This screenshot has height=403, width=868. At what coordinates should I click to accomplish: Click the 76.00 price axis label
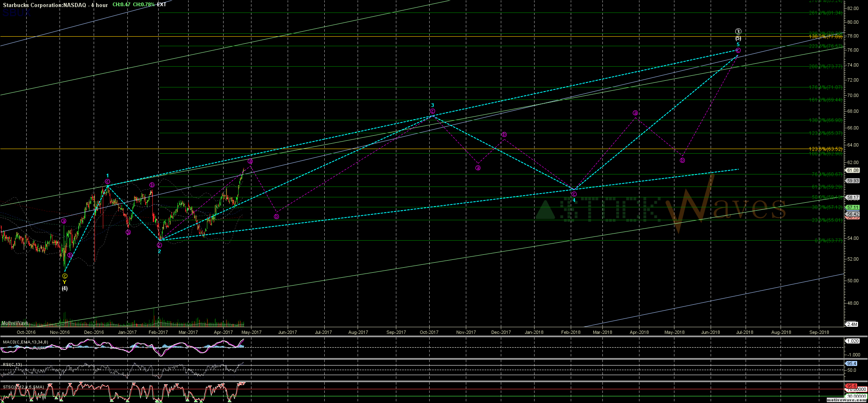pyautogui.click(x=853, y=50)
